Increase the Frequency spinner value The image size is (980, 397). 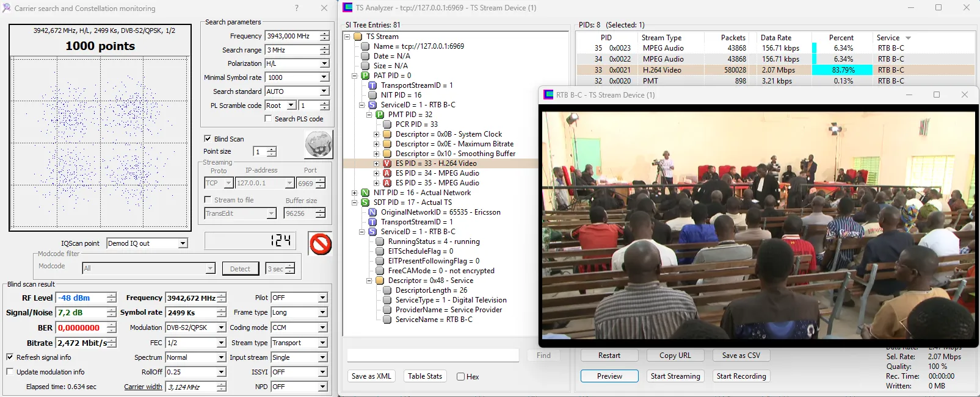(x=324, y=34)
